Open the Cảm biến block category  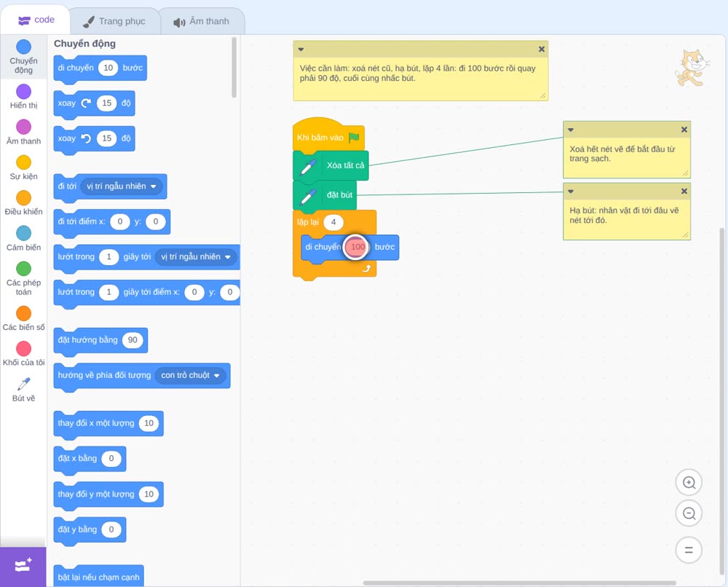24,239
